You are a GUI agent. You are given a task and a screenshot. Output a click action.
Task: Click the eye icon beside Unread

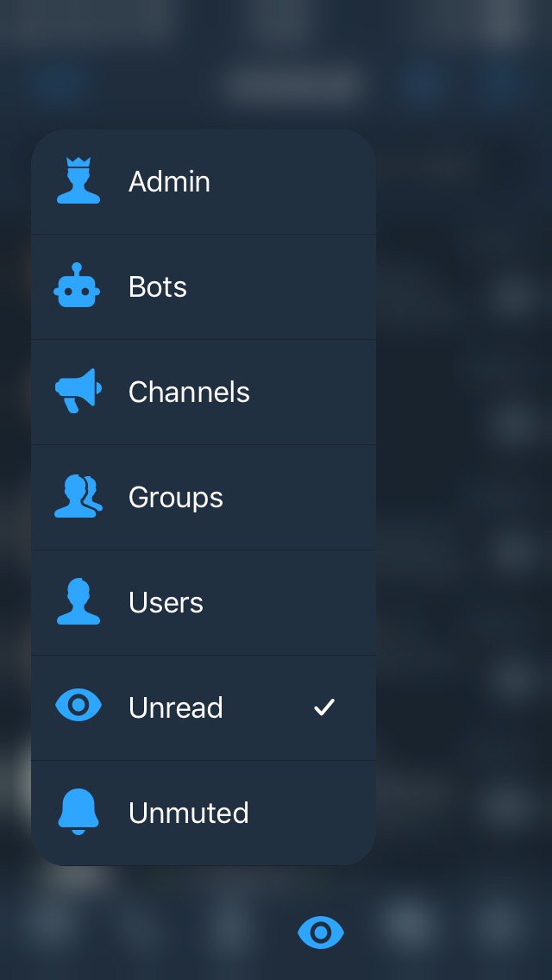click(78, 705)
